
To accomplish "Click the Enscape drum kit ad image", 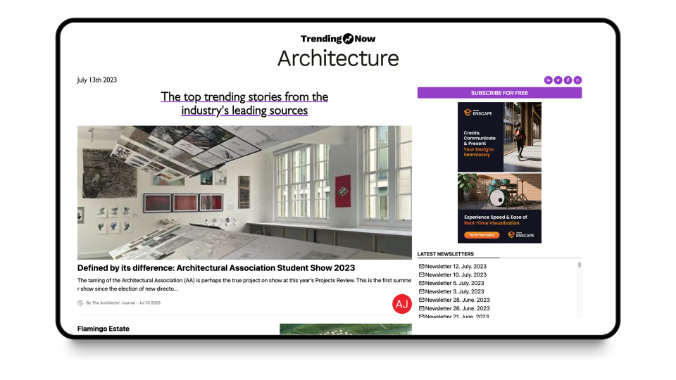I will click(x=499, y=192).
